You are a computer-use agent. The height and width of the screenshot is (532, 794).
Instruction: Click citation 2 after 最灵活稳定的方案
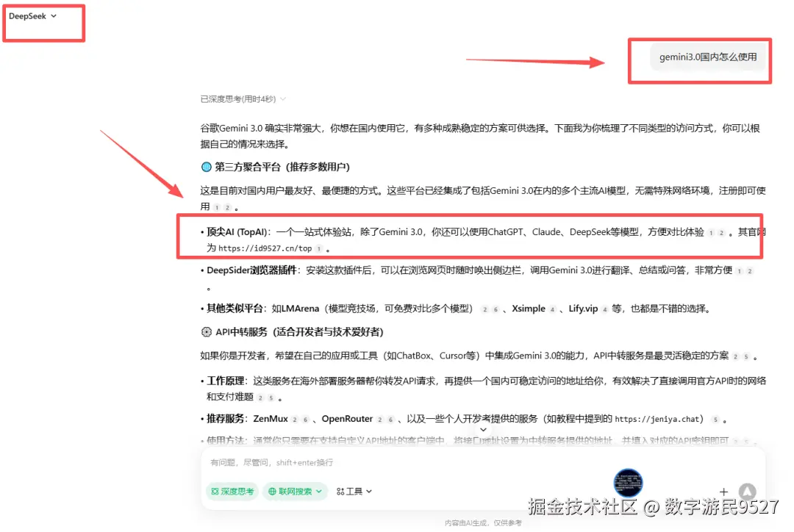point(735,357)
